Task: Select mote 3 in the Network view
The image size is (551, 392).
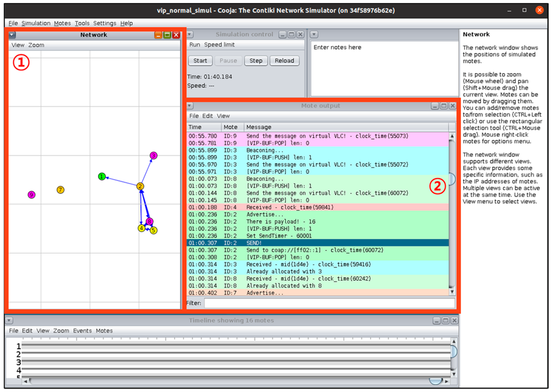Action: point(153,155)
